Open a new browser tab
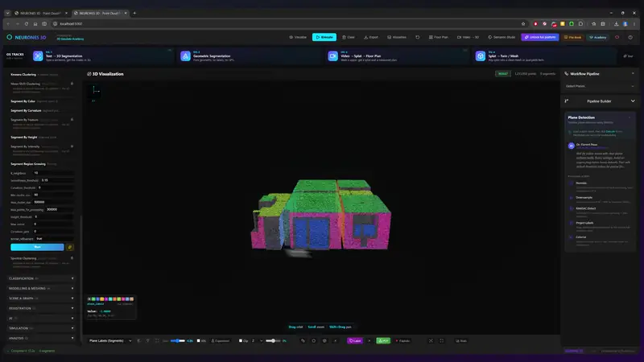This screenshot has width=644, height=362. tap(134, 13)
